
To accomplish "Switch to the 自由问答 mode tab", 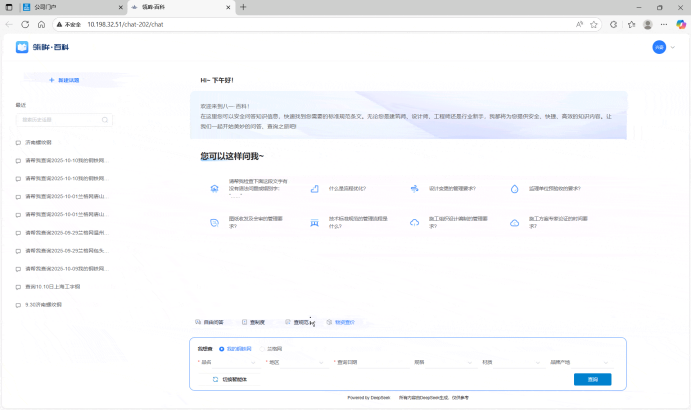I will coord(209,323).
